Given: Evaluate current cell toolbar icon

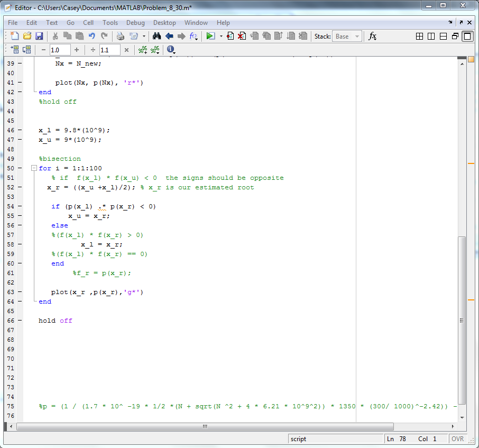Looking at the screenshot, I should pyautogui.click(x=14, y=50).
